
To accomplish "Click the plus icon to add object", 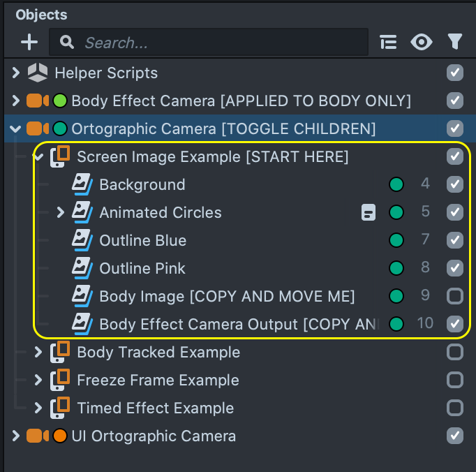I will (29, 43).
